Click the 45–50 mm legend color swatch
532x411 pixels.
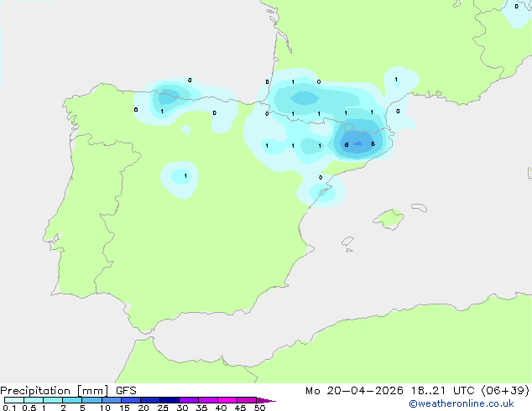coord(247,400)
